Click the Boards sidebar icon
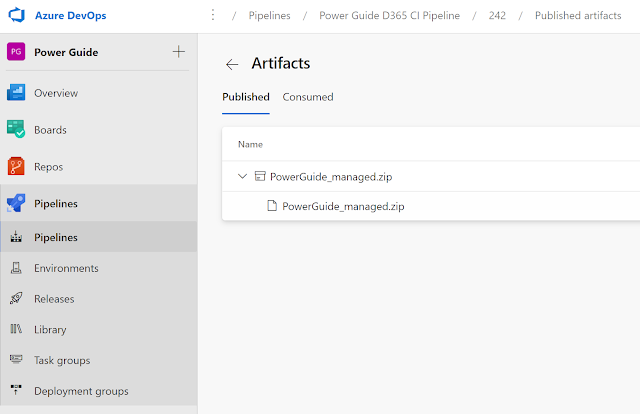640x414 pixels. click(16, 129)
